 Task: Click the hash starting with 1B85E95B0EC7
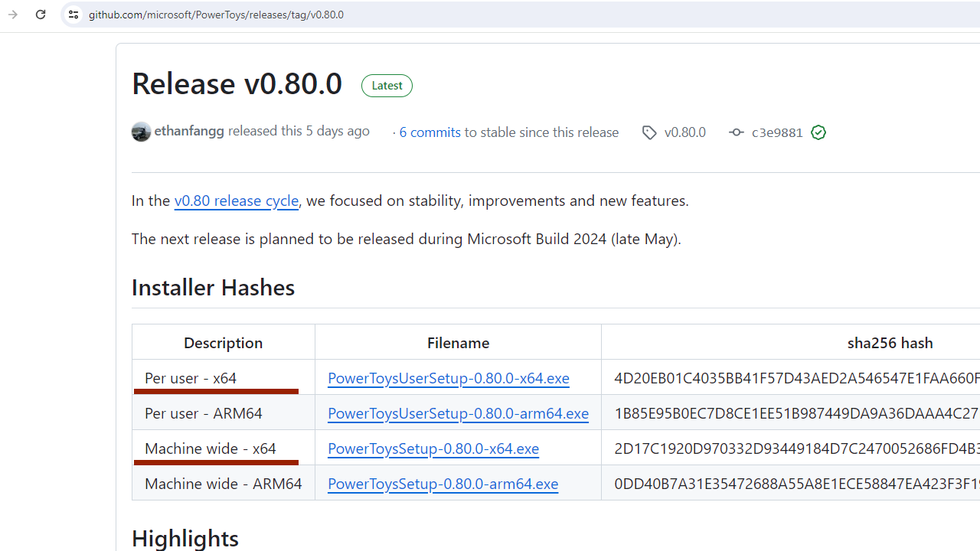[x=796, y=412]
